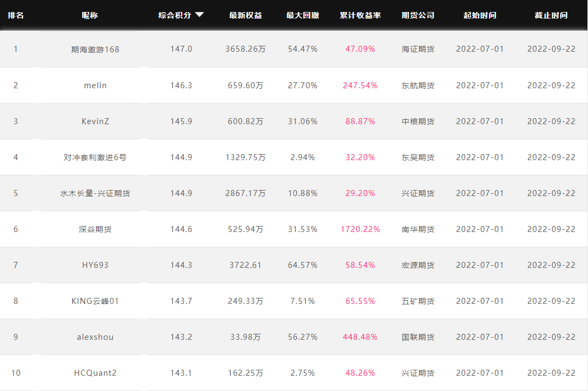The height and width of the screenshot is (391, 588).
Task: Open trader KevinZ's profile
Action: coord(95,121)
